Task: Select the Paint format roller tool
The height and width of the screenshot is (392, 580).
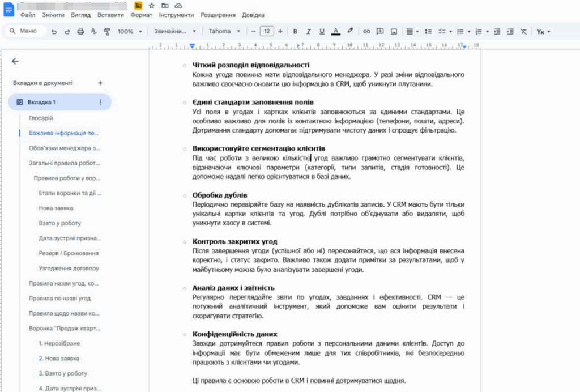Action: coord(107,32)
